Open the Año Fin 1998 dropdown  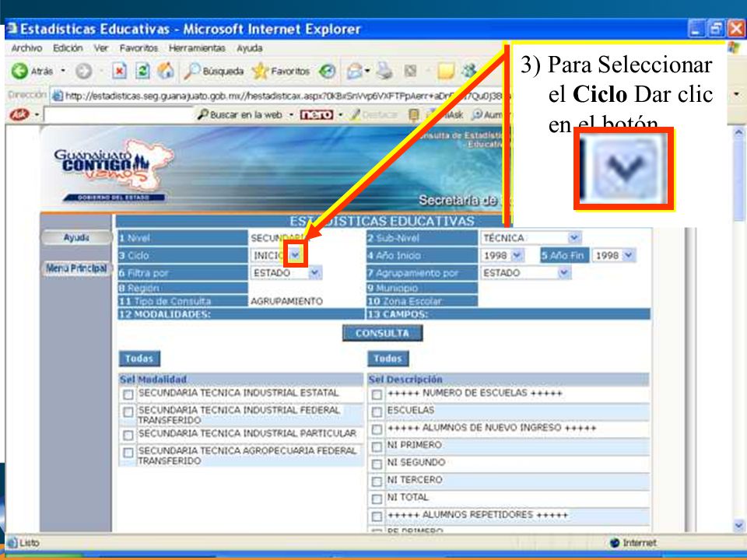[x=629, y=255]
